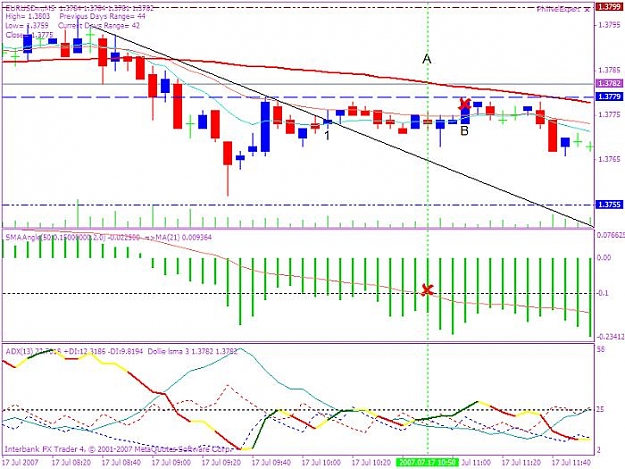The width and height of the screenshot is (625, 469).
Task: Click the 0.00 value in the SMAAngle scale
Action: point(604,257)
